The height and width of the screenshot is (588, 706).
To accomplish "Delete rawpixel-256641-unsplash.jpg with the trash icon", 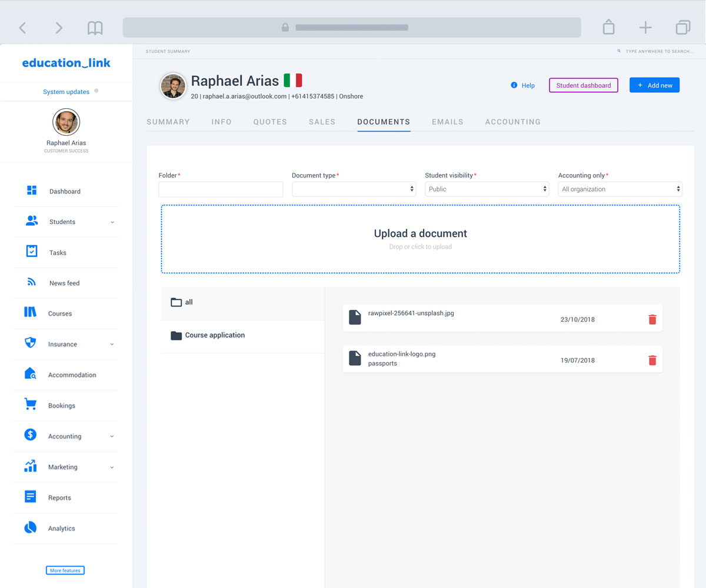I will [652, 319].
